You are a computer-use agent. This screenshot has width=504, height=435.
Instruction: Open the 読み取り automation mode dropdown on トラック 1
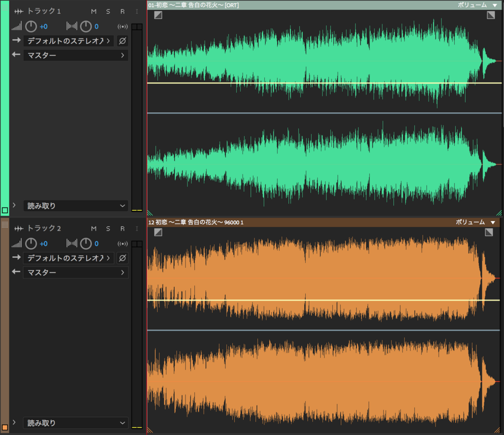[x=76, y=206]
